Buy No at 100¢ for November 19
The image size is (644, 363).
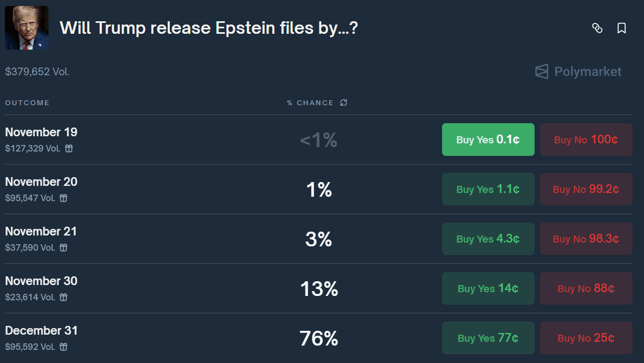click(586, 140)
